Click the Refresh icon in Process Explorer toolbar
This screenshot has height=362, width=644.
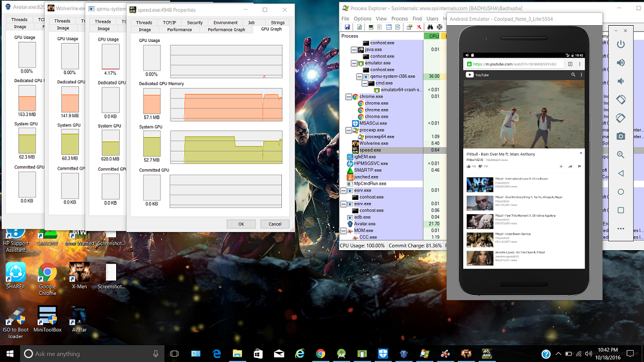point(359,27)
